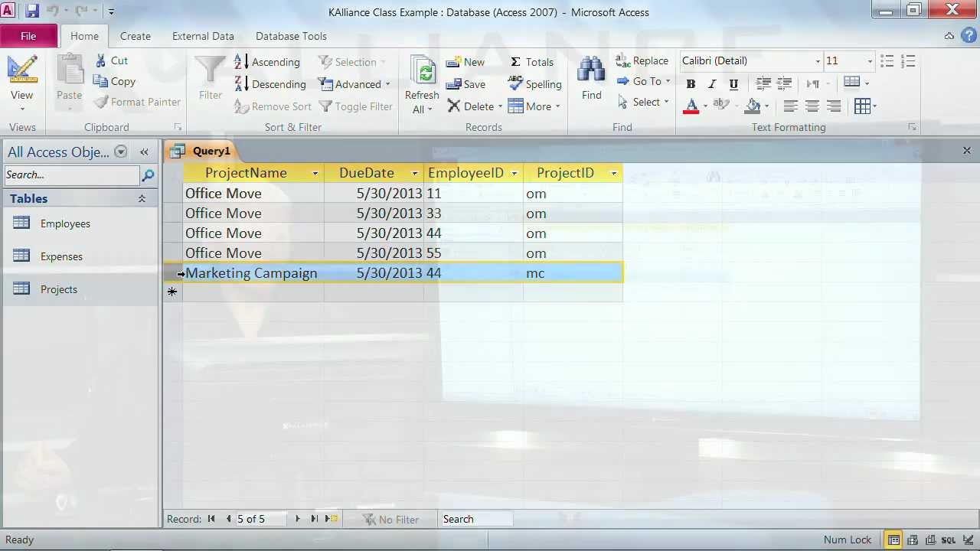This screenshot has width=980, height=551.
Task: Open ProjectName column filter dropdown
Action: (315, 174)
